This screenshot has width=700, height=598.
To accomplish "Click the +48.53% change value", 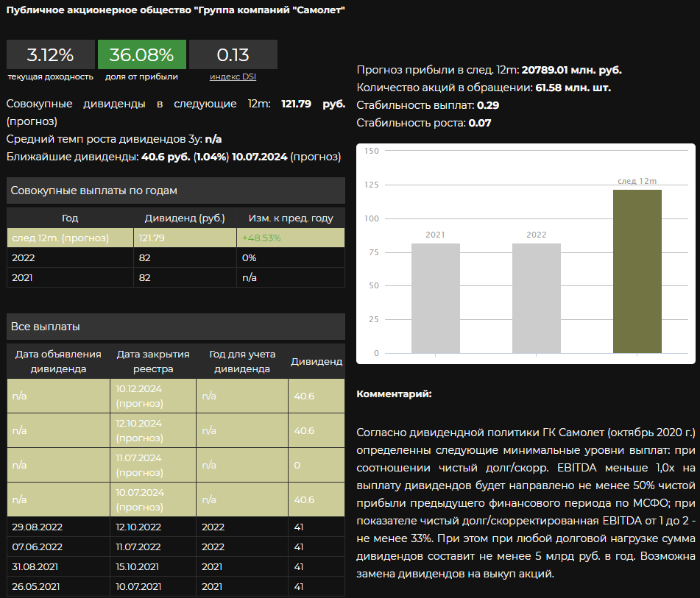I will pos(261,238).
